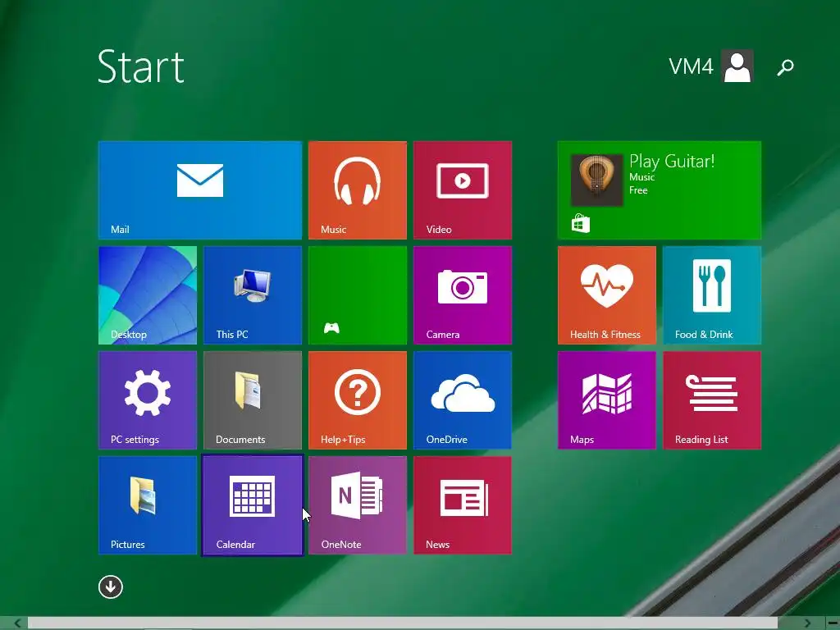Image resolution: width=840 pixels, height=630 pixels.
Task: Open the Play Guitar! Store tile
Action: pyautogui.click(x=659, y=190)
